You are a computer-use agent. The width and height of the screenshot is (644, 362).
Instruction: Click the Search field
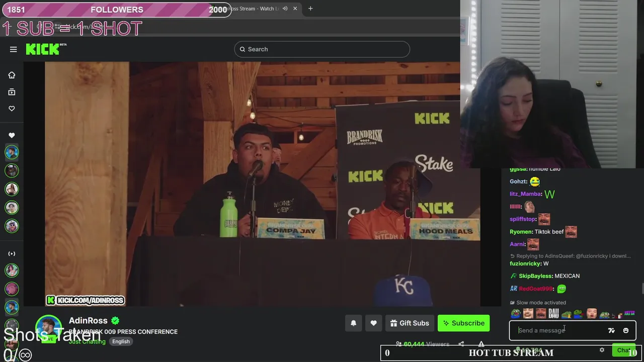click(322, 49)
